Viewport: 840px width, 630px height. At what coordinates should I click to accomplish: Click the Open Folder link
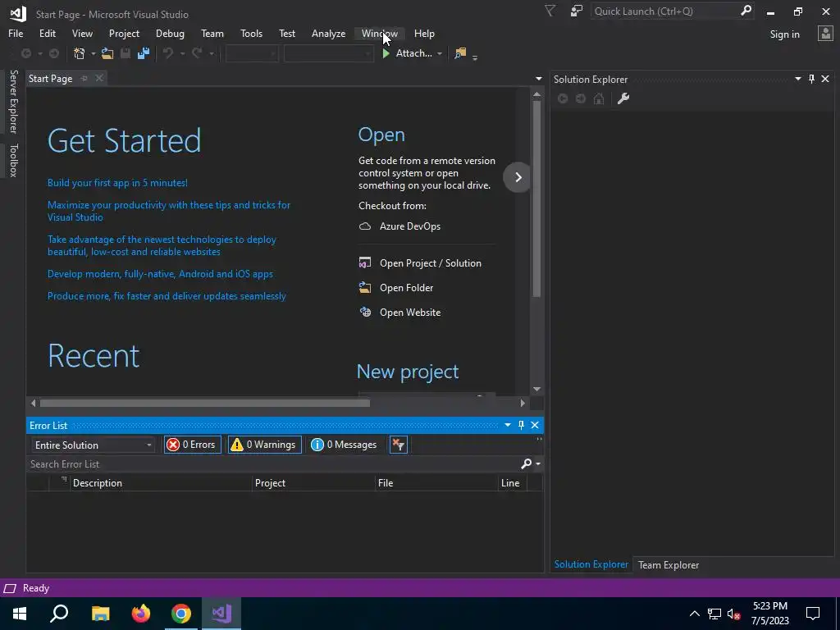coord(406,288)
